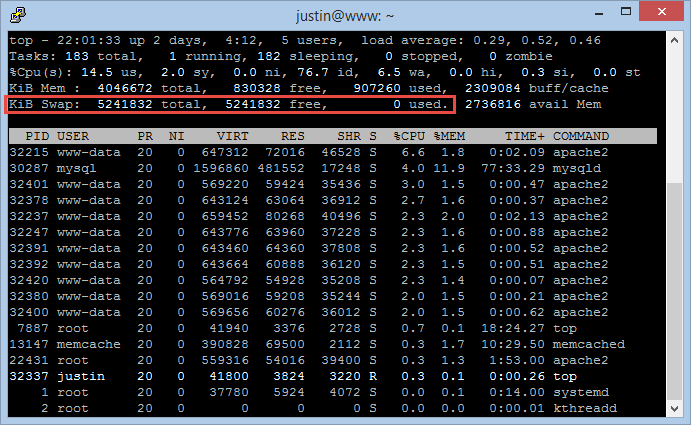Click the KiB Swap label
Viewport: 691px width, 425px height.
[45, 104]
